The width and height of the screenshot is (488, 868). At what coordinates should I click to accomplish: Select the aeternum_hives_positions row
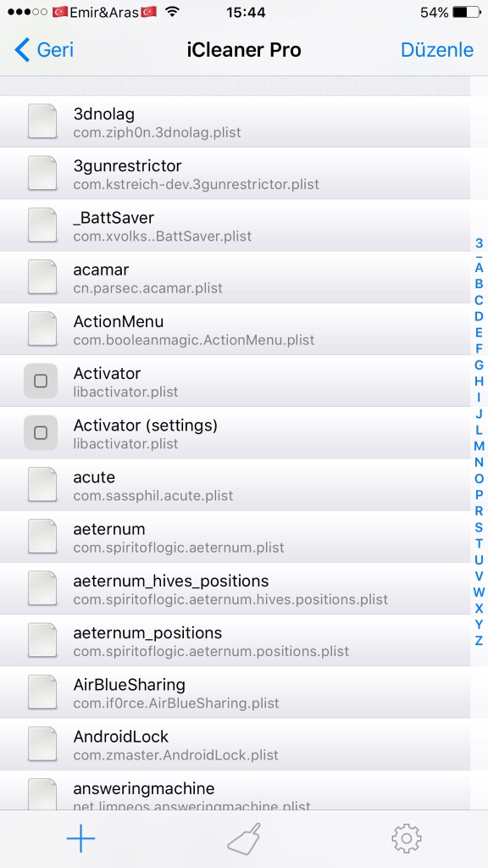coord(236,588)
